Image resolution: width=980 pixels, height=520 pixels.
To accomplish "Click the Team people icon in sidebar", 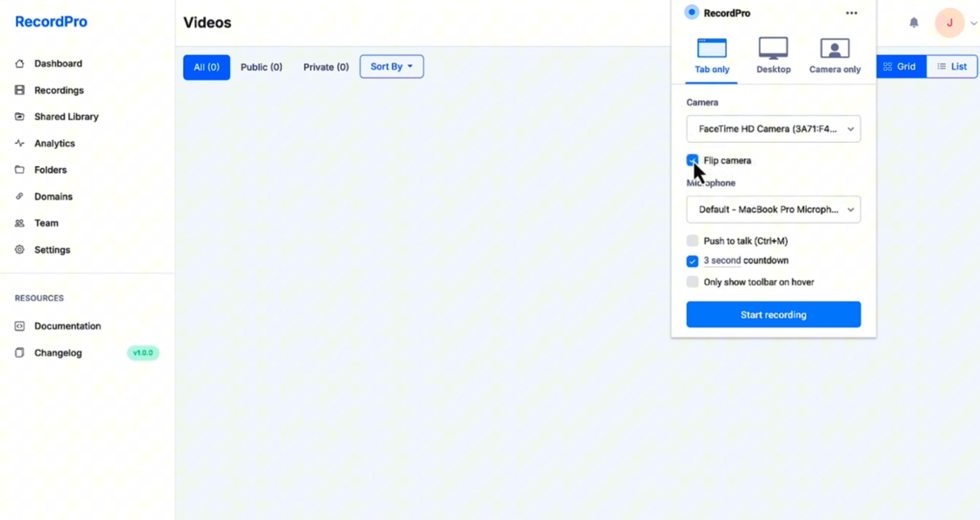I will (x=20, y=223).
